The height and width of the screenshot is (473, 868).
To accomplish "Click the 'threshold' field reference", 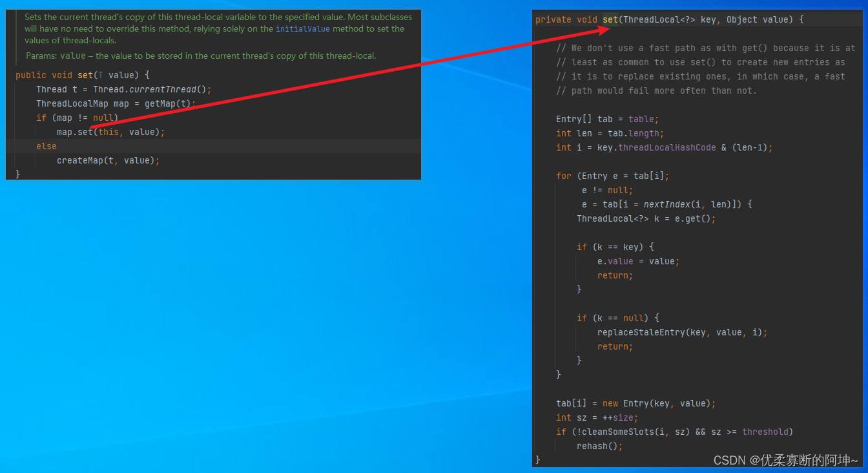I will pos(765,432).
